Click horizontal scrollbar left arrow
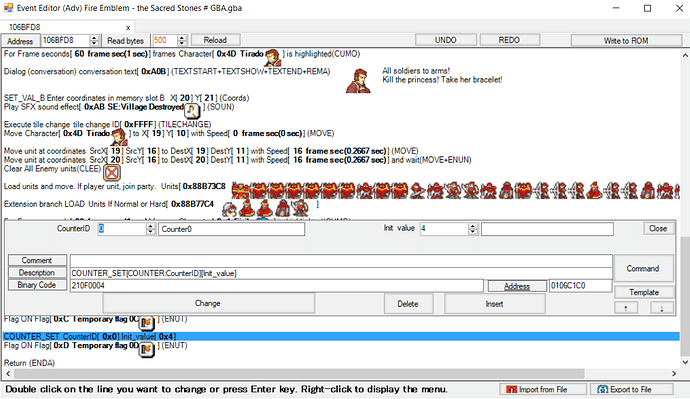 coord(8,373)
